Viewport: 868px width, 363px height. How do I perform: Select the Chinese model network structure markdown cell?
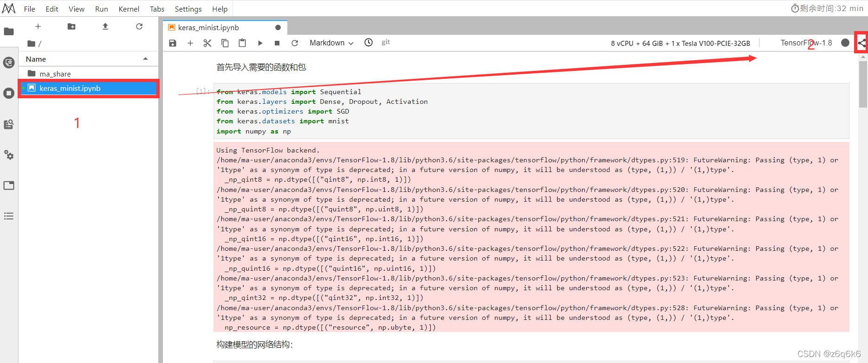click(255, 344)
